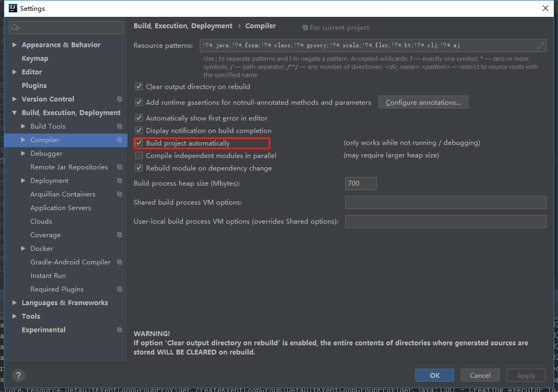Click the Configure annotations button

click(423, 102)
